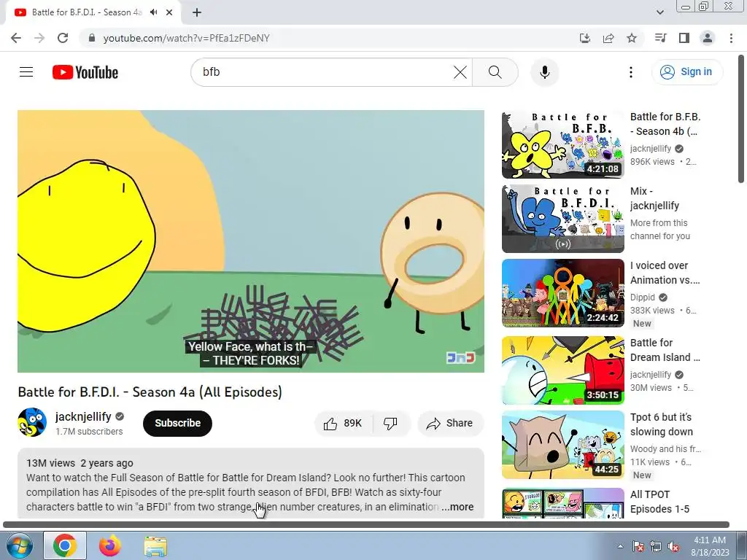Screen dimensions: 747x560
Task: Reload the YouTube page
Action: (63, 38)
